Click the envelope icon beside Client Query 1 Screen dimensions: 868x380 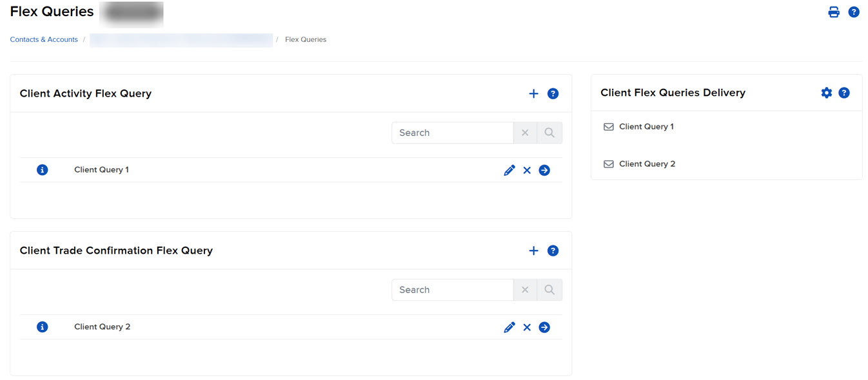(x=608, y=126)
